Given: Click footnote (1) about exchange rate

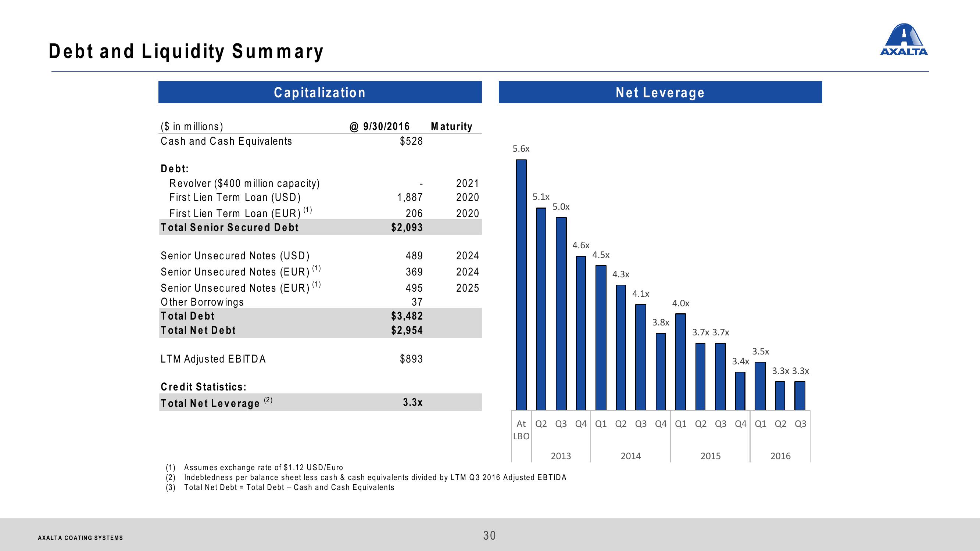Looking at the screenshot, I should coord(254,467).
